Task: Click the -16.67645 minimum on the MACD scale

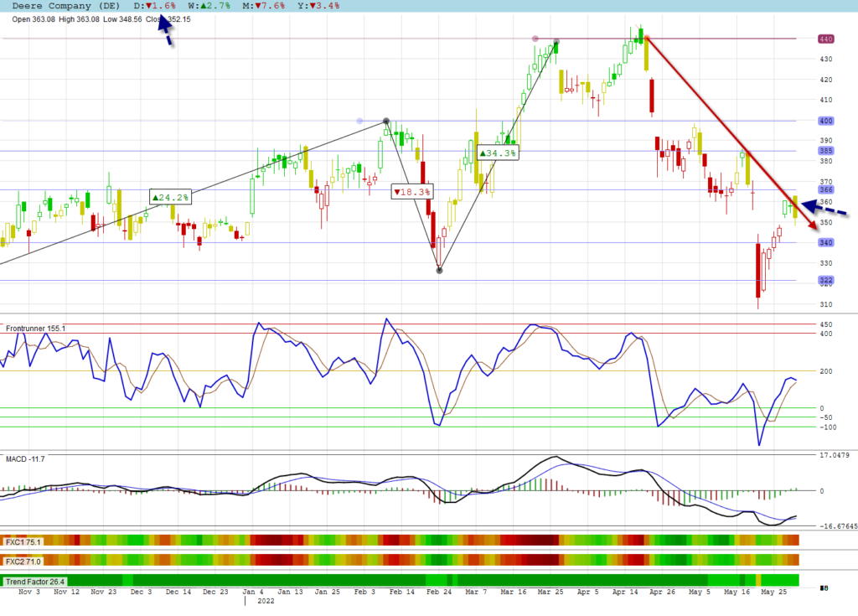Action: tap(838, 526)
